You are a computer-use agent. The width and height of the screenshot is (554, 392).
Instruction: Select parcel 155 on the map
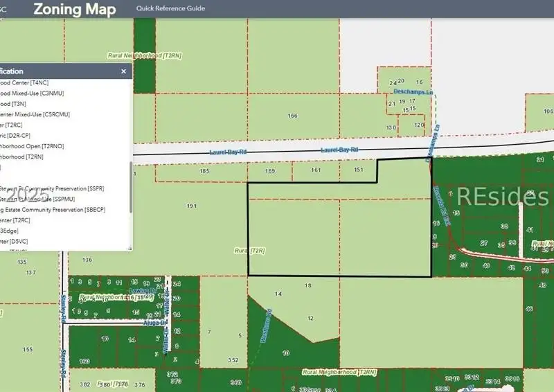coord(28,350)
